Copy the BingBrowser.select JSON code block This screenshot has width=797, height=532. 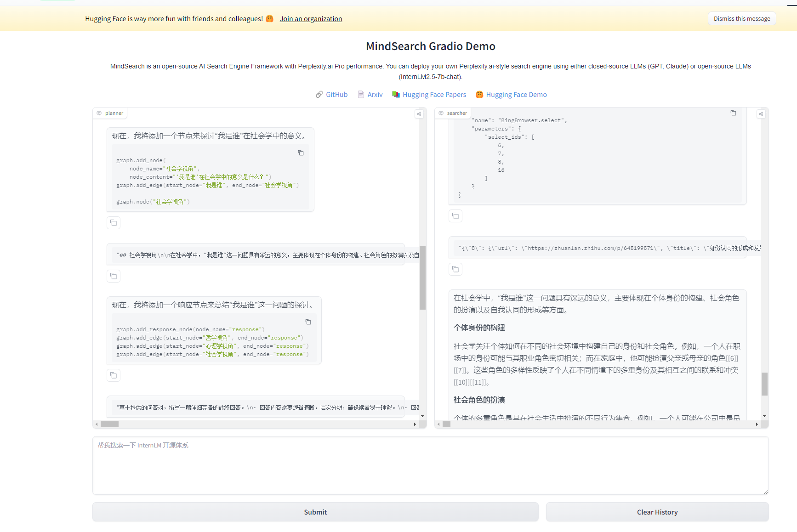coord(733,113)
